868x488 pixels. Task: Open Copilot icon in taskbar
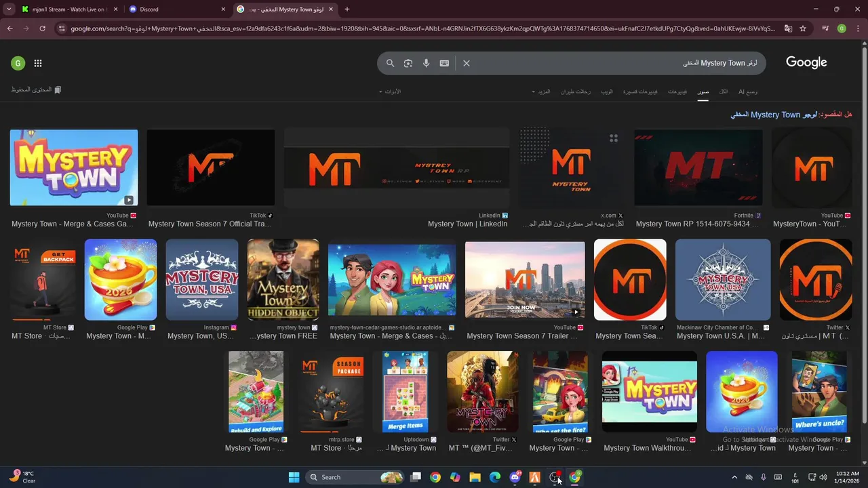pyautogui.click(x=455, y=477)
